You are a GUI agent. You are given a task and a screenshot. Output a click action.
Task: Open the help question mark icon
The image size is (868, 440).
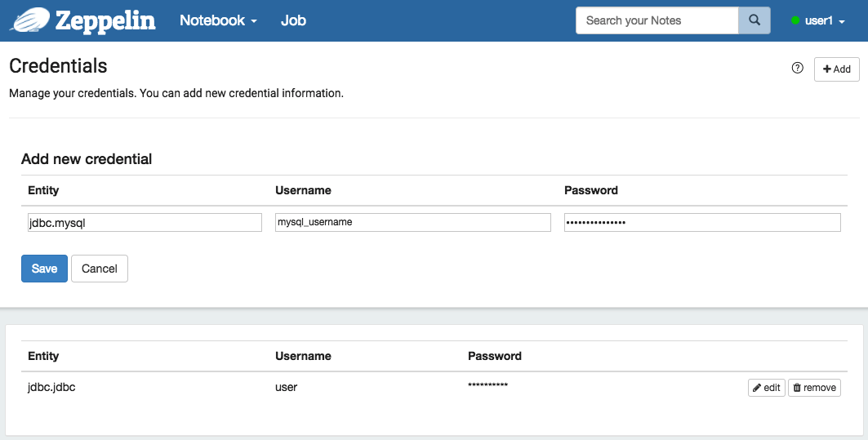pyautogui.click(x=798, y=69)
